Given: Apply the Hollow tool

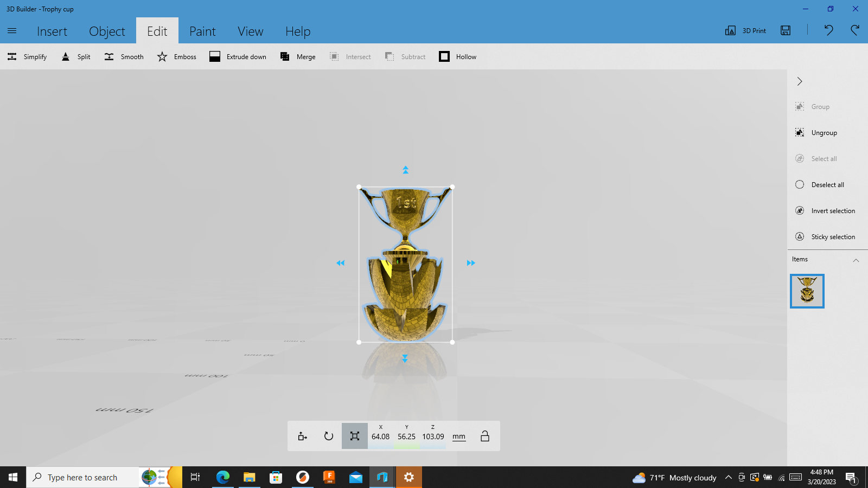Looking at the screenshot, I should (457, 56).
